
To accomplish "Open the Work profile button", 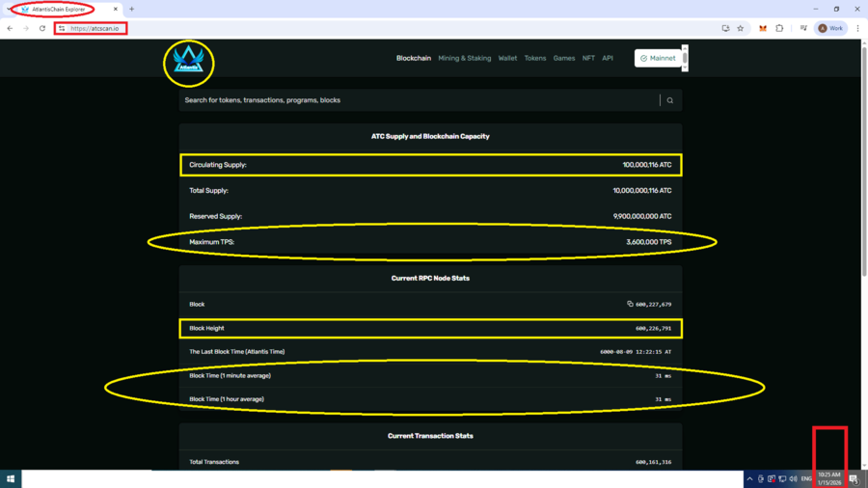I will pyautogui.click(x=830, y=28).
